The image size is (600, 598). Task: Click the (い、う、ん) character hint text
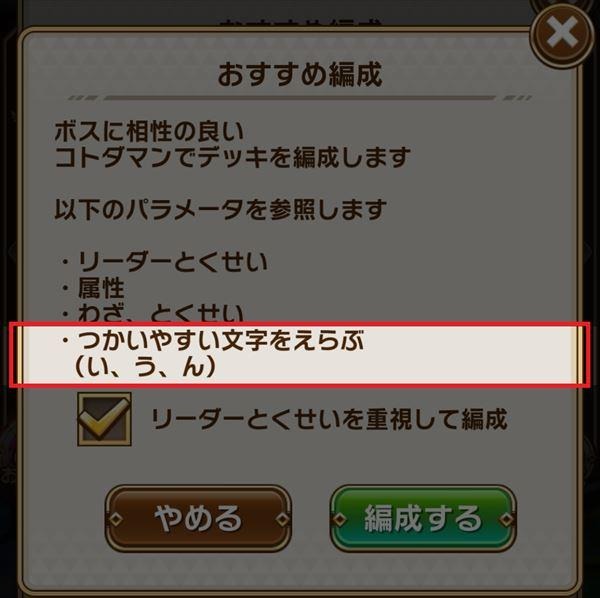pos(145,367)
